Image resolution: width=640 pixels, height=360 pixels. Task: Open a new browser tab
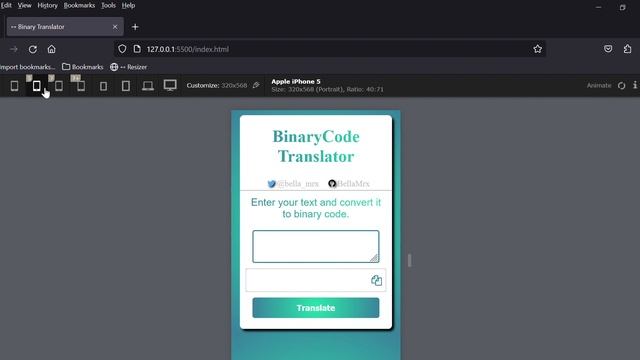tap(135, 27)
